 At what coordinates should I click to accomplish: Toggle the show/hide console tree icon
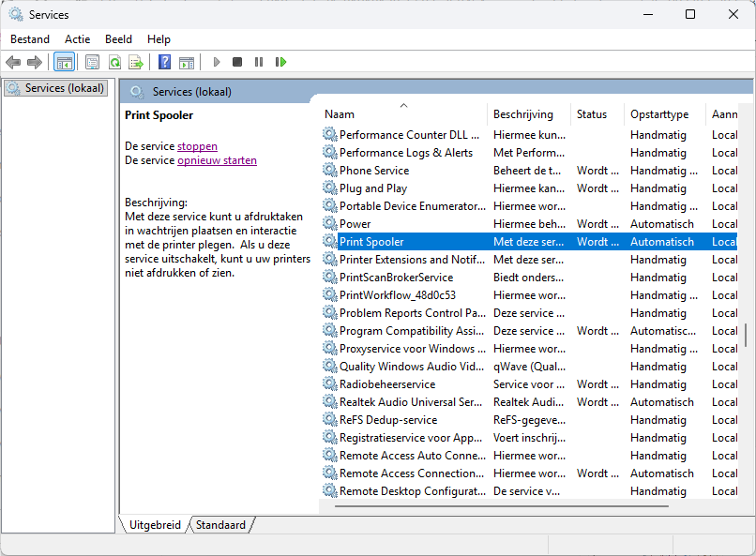coord(64,62)
